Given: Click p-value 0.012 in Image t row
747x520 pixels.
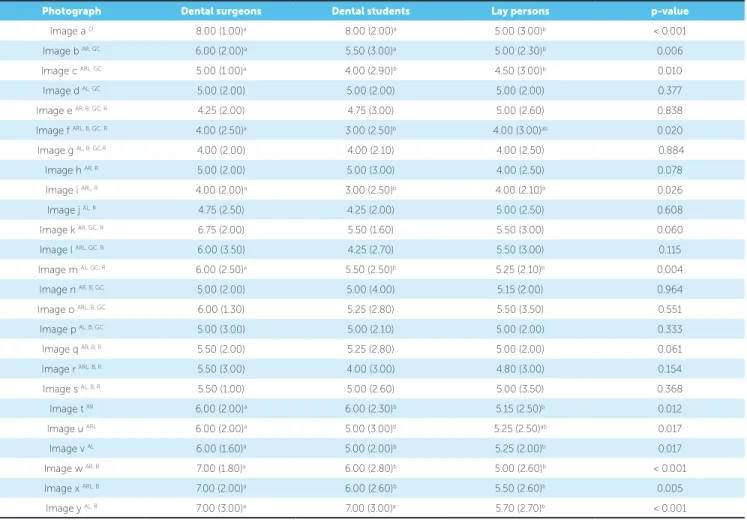Looking at the screenshot, I should coord(670,409).
